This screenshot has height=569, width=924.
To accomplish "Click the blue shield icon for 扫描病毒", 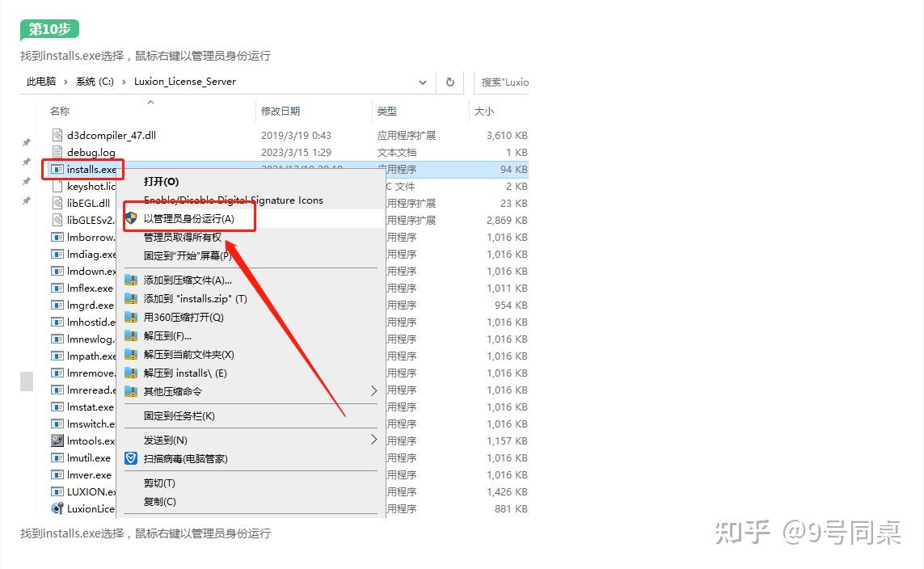I will pyautogui.click(x=131, y=458).
